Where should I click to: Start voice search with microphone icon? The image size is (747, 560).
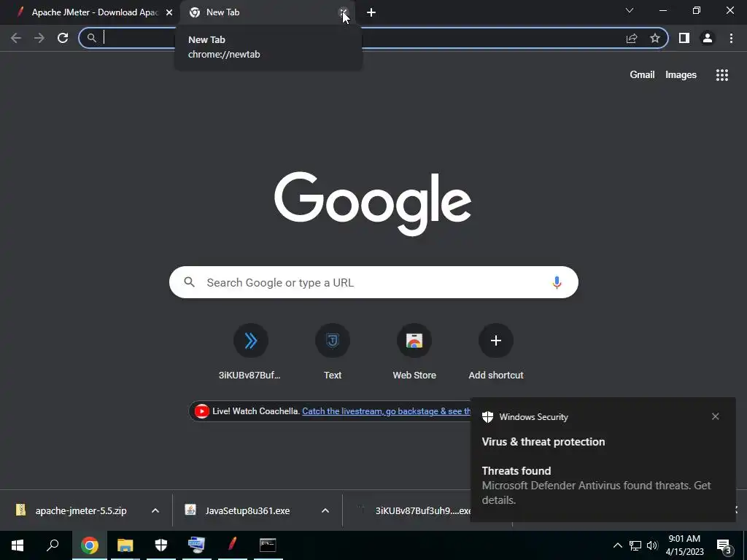(557, 282)
